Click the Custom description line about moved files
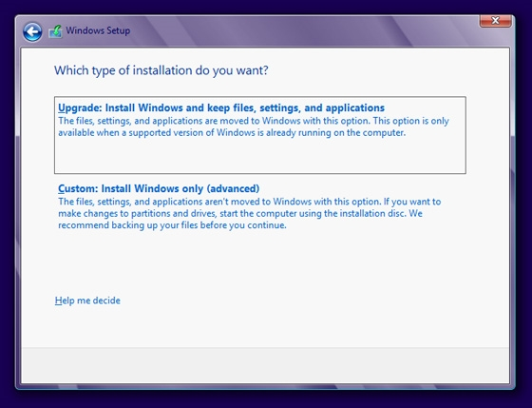 pyautogui.click(x=249, y=202)
